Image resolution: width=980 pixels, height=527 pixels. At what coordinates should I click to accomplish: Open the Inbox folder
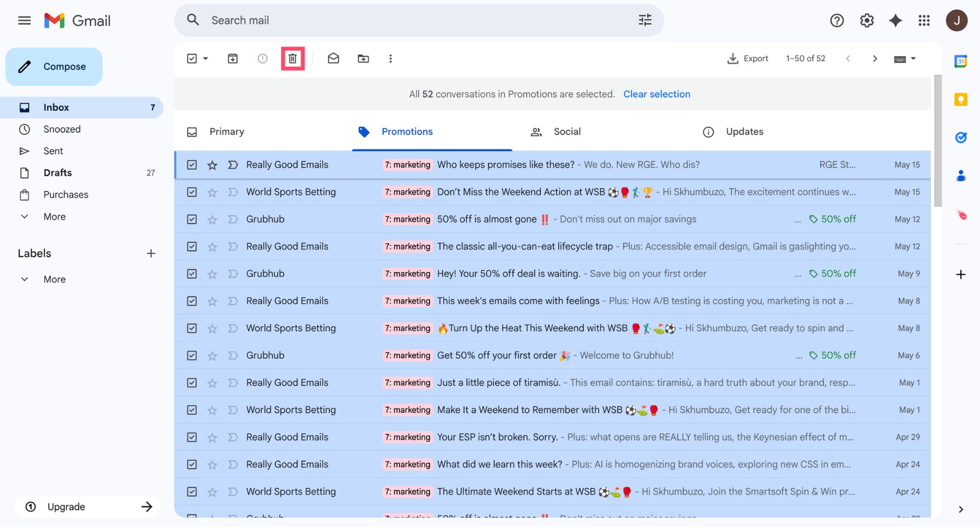(82, 108)
